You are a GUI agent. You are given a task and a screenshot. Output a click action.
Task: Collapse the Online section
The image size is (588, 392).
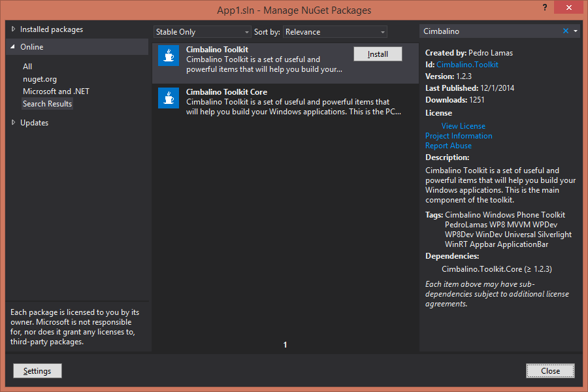(x=14, y=47)
